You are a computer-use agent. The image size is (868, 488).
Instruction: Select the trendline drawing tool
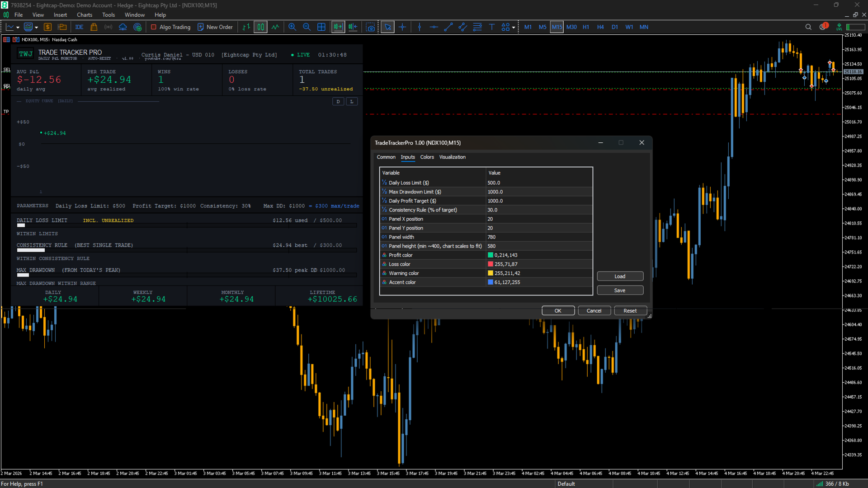coord(448,27)
